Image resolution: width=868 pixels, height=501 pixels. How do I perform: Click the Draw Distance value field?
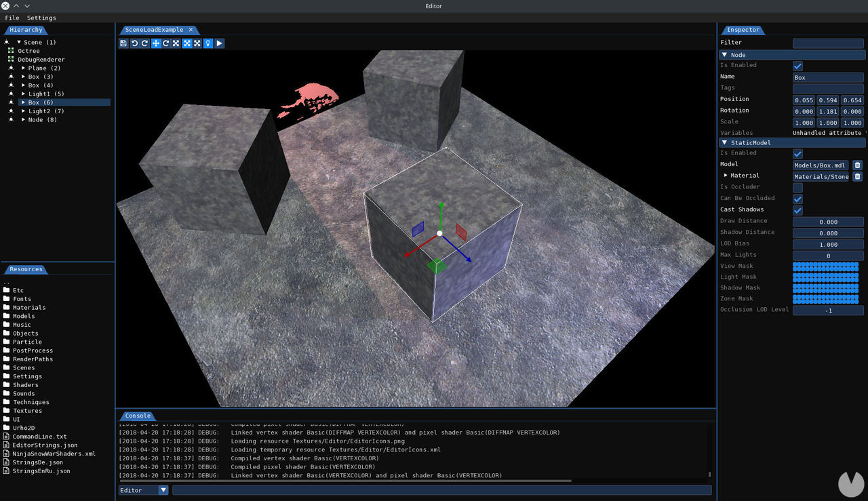click(828, 222)
